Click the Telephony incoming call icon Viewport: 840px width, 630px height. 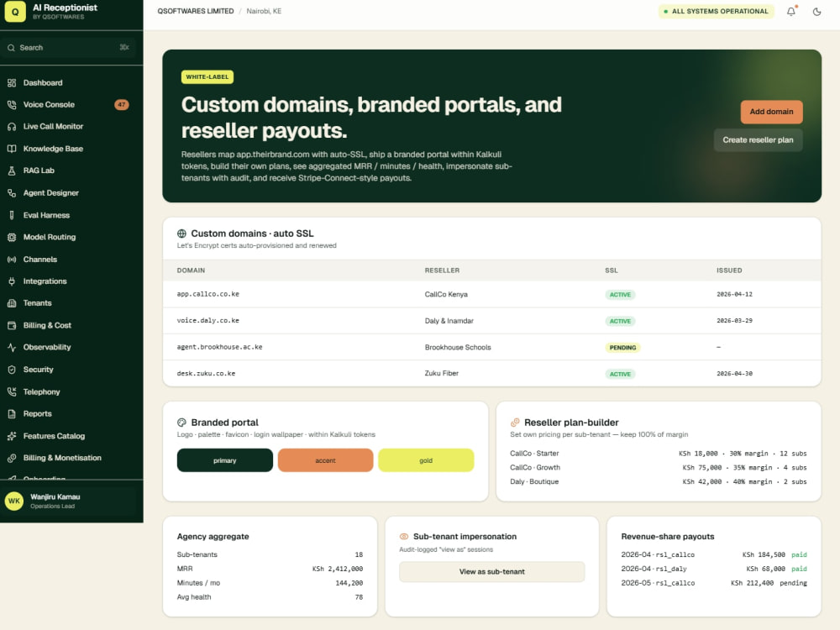[12, 392]
